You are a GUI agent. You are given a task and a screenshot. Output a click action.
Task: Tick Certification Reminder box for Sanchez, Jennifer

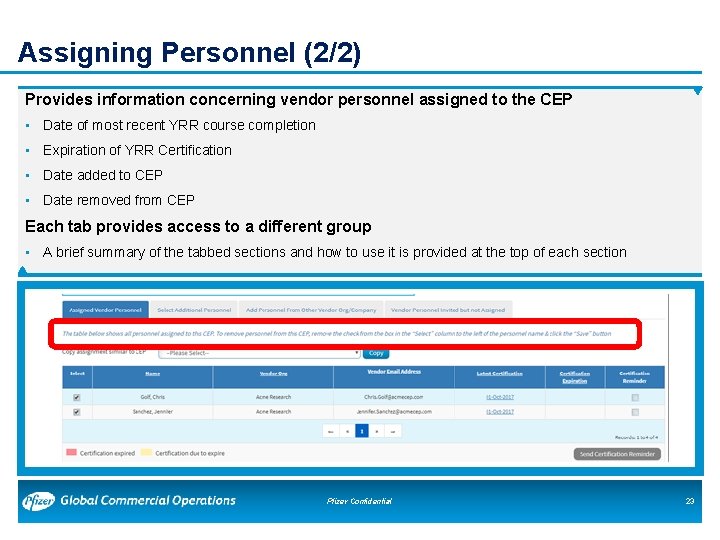(x=635, y=412)
